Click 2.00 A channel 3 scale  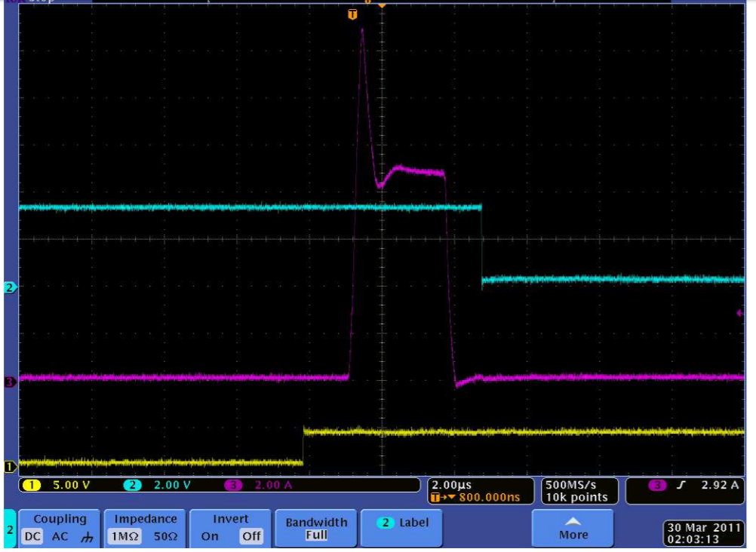pos(273,485)
